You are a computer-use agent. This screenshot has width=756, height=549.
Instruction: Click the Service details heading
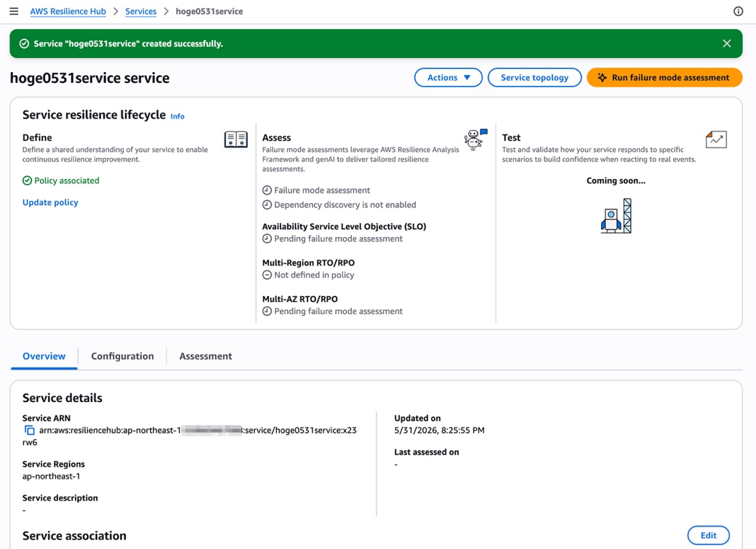(63, 398)
